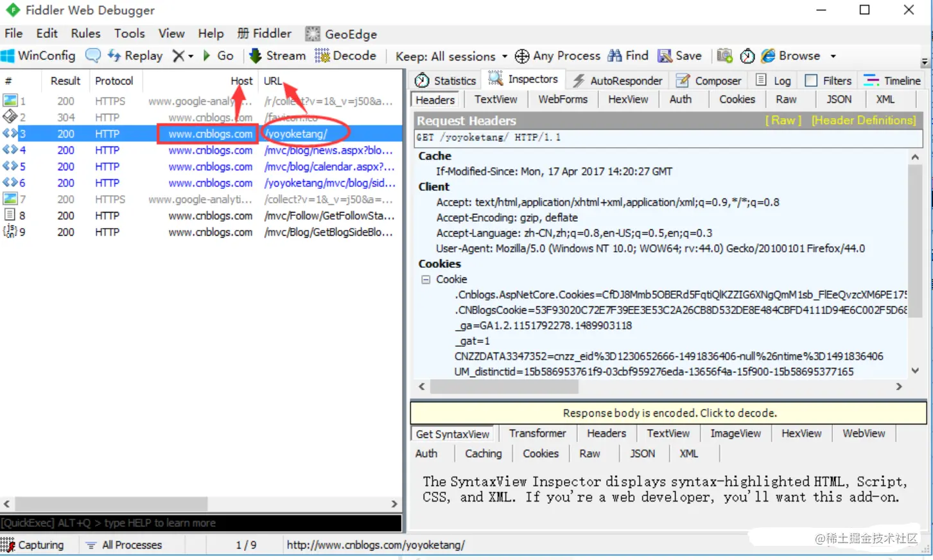Toggle Stream mode in toolbar
Image resolution: width=933 pixels, height=560 pixels.
[x=277, y=56]
